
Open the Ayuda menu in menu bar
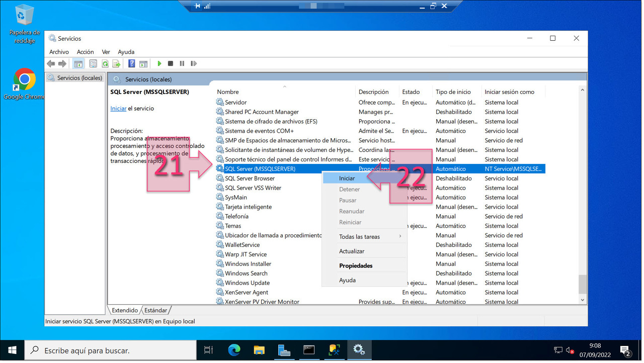[x=126, y=52]
